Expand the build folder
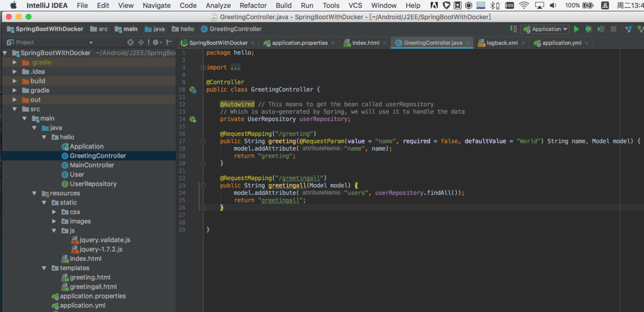 coord(15,81)
